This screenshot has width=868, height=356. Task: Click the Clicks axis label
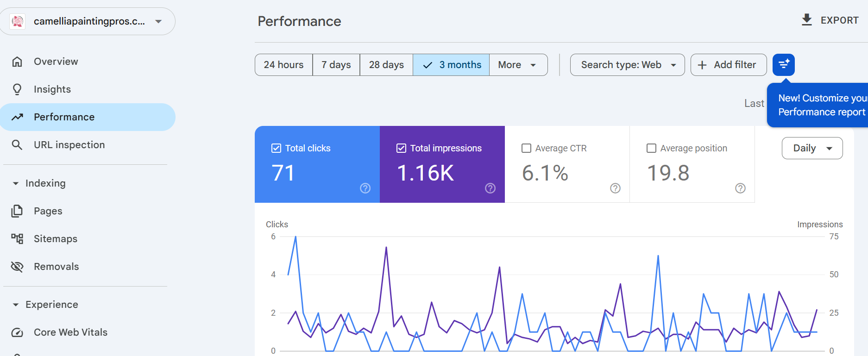click(277, 225)
